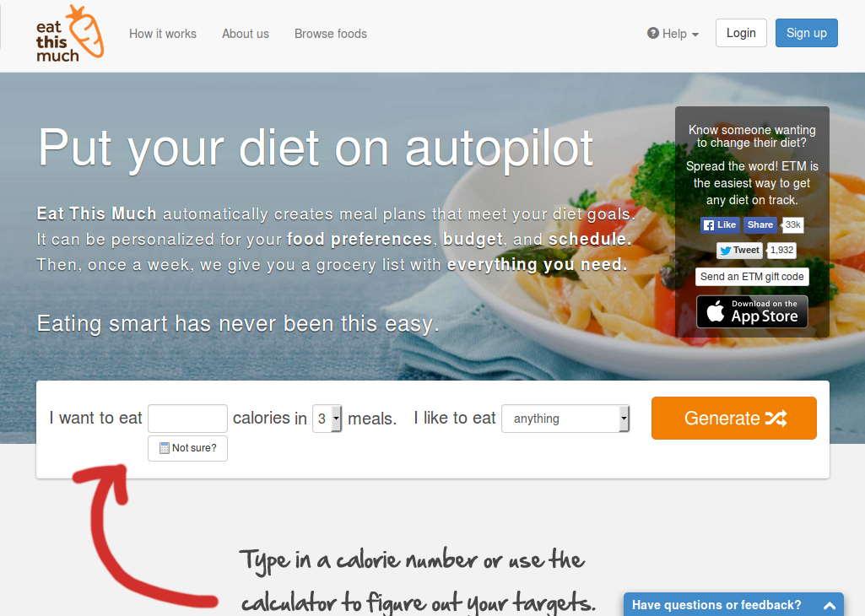Image resolution: width=865 pixels, height=616 pixels.
Task: Open the Help dropdown menu
Action: point(673,34)
